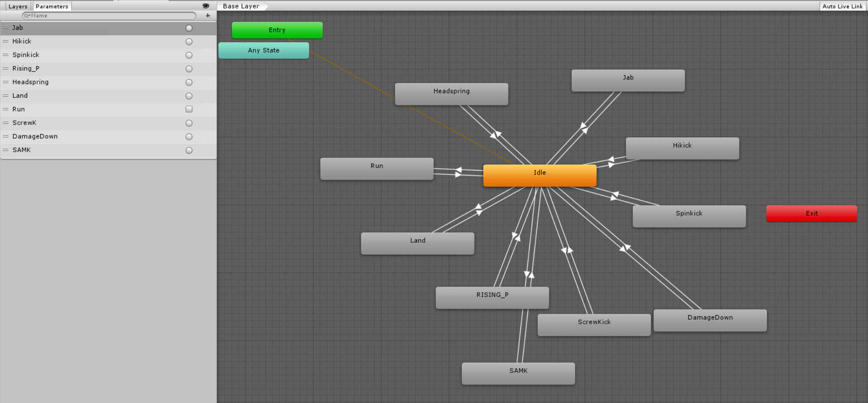Screen dimensions: 868x403
Task: Select the Spinkick parameter name
Action: point(26,55)
